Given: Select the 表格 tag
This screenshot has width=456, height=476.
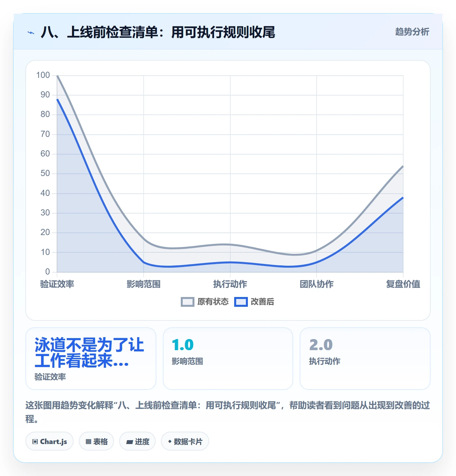Looking at the screenshot, I should pyautogui.click(x=96, y=441).
